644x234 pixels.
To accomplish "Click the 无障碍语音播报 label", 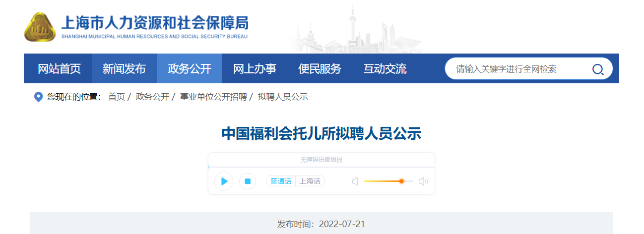I will point(322,160).
